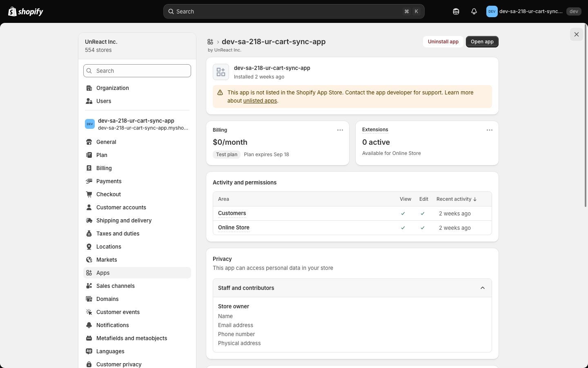This screenshot has height=368, width=588.
Task: Click the DEV store avatar in top bar
Action: [492, 11]
